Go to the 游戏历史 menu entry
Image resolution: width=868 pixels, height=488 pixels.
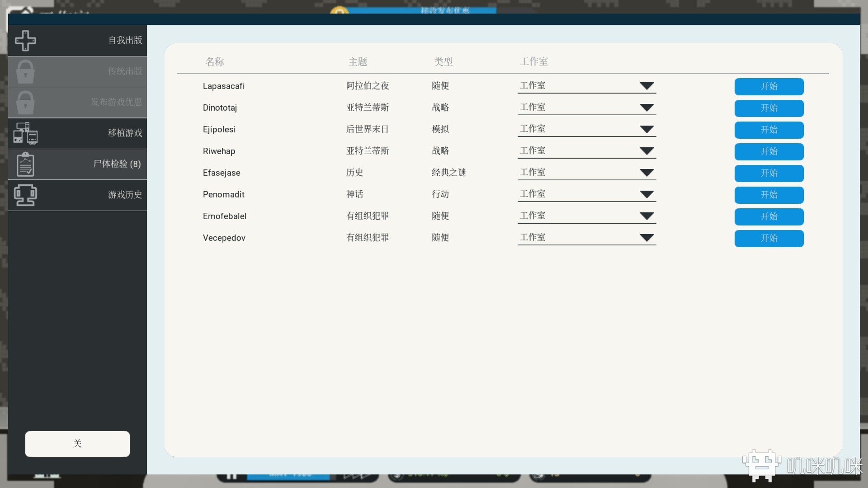pyautogui.click(x=77, y=195)
